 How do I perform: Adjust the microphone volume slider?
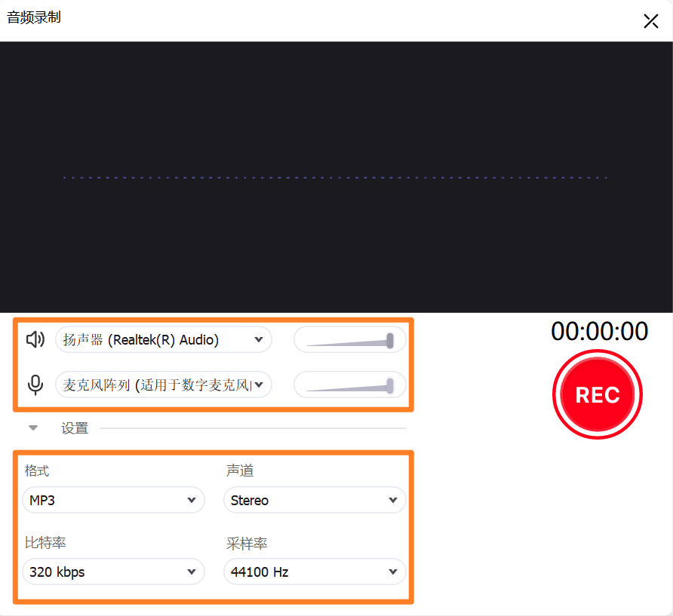point(350,385)
